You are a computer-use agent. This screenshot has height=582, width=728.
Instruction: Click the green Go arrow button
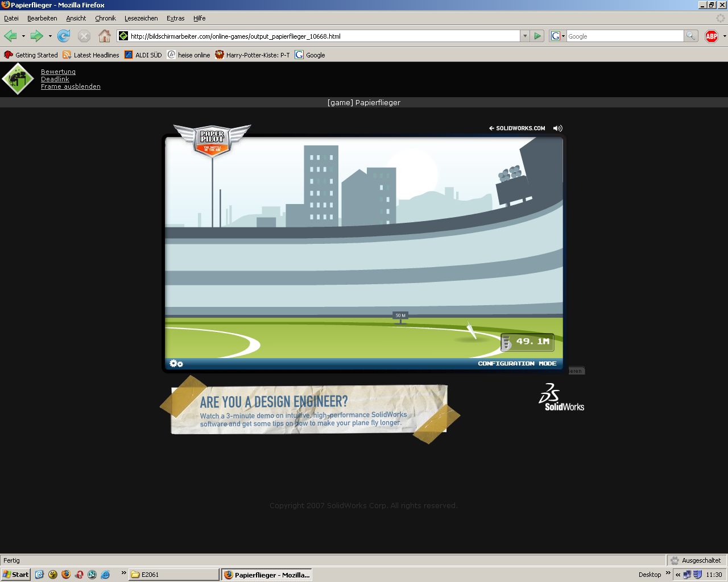click(537, 36)
